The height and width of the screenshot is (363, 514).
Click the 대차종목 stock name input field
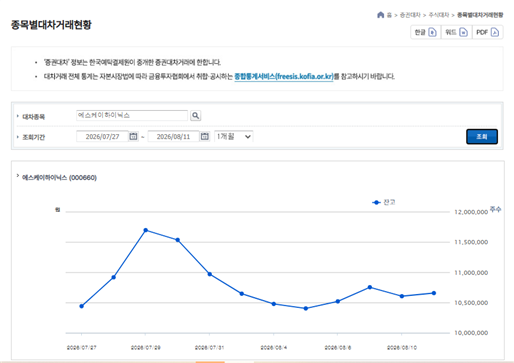132,115
